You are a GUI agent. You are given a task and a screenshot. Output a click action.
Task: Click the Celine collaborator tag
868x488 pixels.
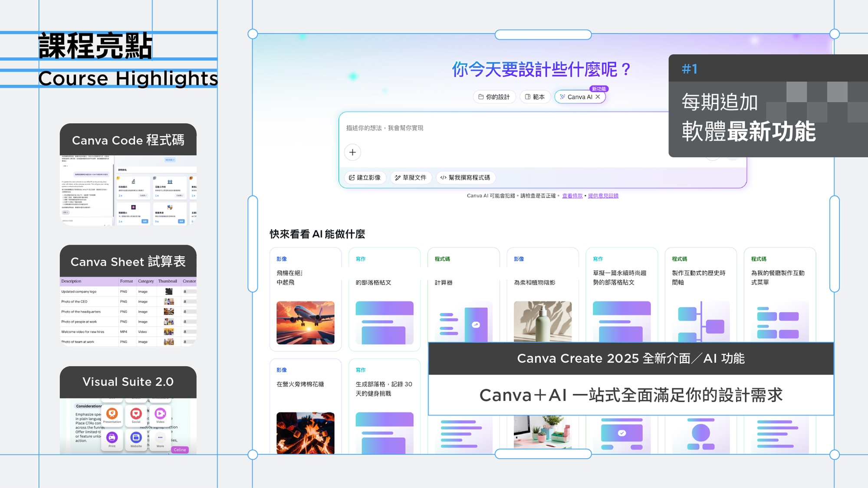click(180, 450)
